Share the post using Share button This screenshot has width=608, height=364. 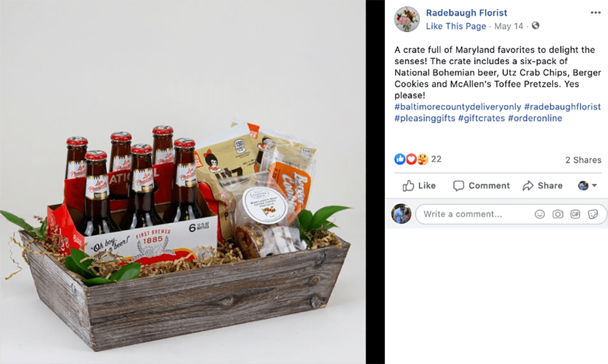(x=542, y=186)
